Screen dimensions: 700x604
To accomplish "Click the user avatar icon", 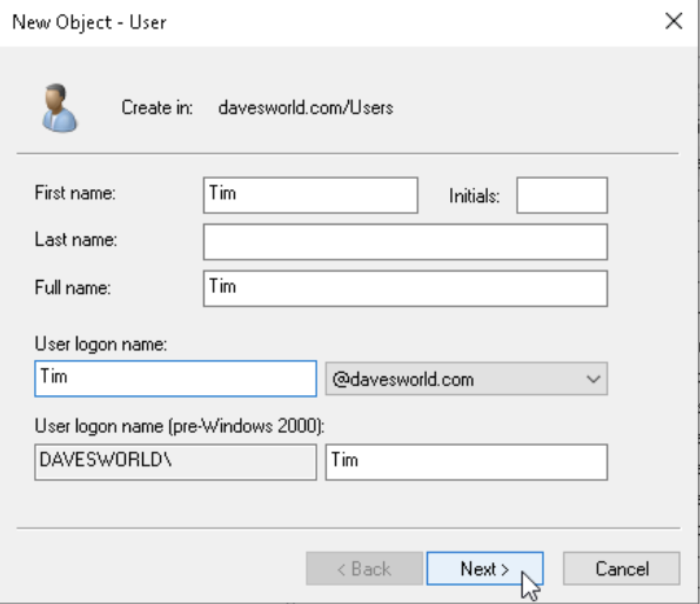I will click(x=59, y=108).
